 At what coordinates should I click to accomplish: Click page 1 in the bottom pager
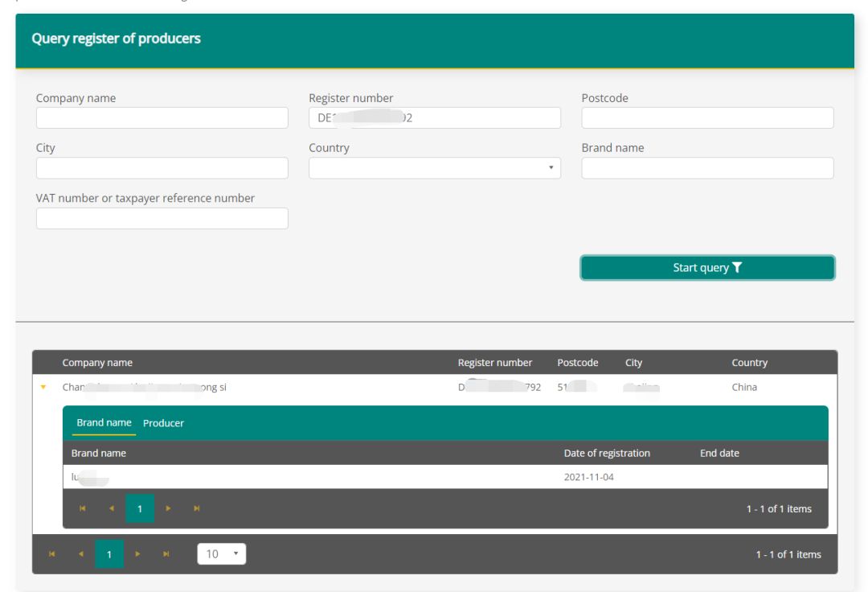(x=109, y=554)
